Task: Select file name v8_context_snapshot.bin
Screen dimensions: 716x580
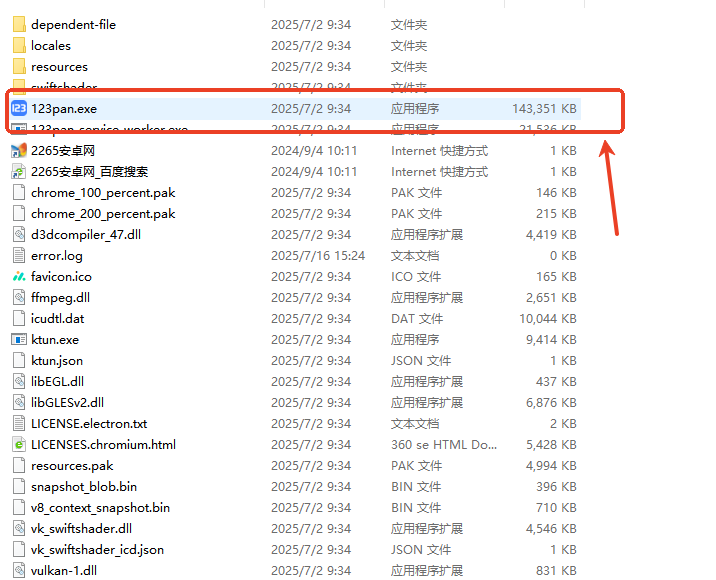Action: click(100, 508)
